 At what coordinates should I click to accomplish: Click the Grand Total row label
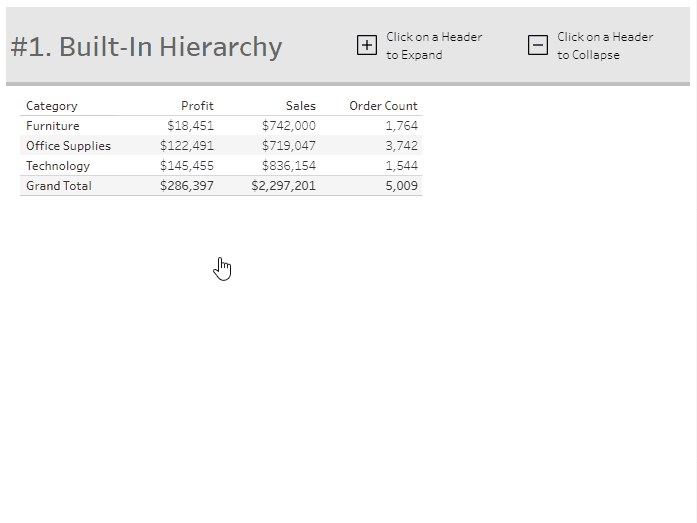coord(59,186)
